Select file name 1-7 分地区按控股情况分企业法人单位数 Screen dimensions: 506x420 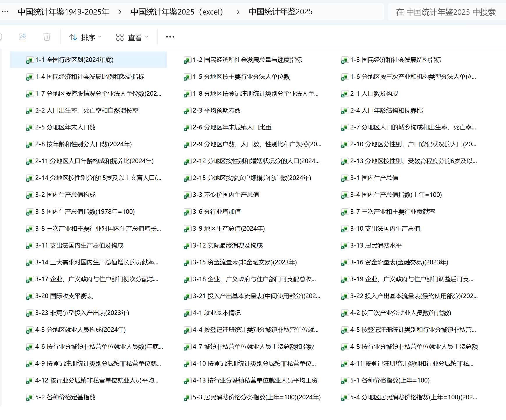coord(98,94)
